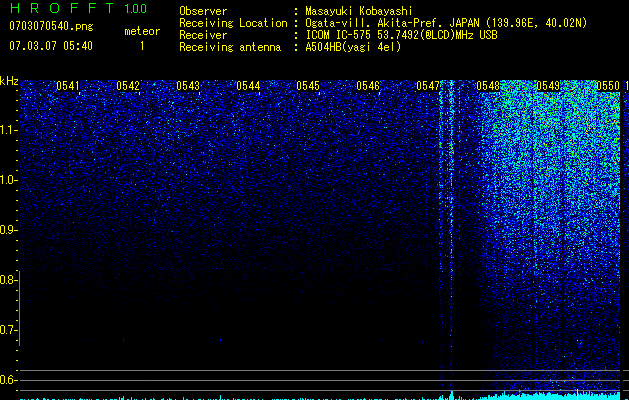The width and height of the screenshot is (629, 400).
Task: Click the 0.7 frequency axis label
Action: coord(8,330)
